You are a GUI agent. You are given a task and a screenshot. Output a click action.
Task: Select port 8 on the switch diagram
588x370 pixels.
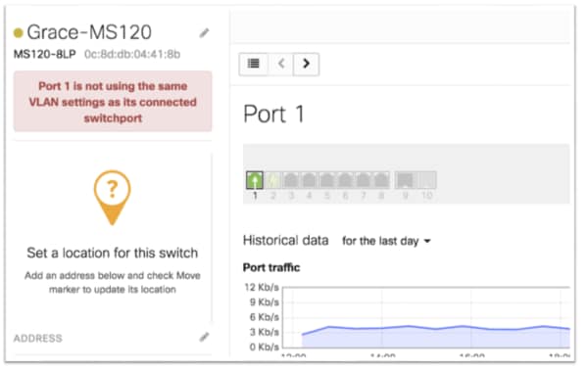pyautogui.click(x=381, y=180)
